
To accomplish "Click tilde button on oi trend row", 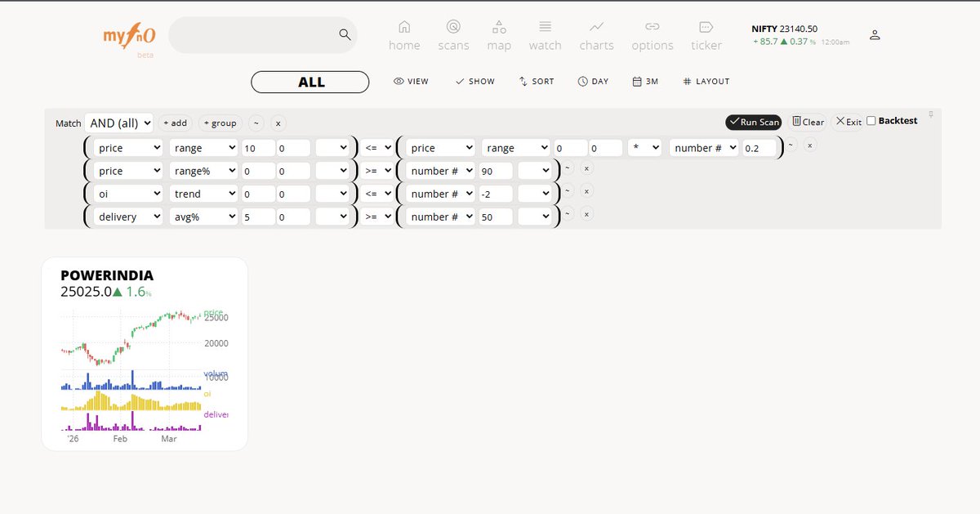I will coord(568,190).
